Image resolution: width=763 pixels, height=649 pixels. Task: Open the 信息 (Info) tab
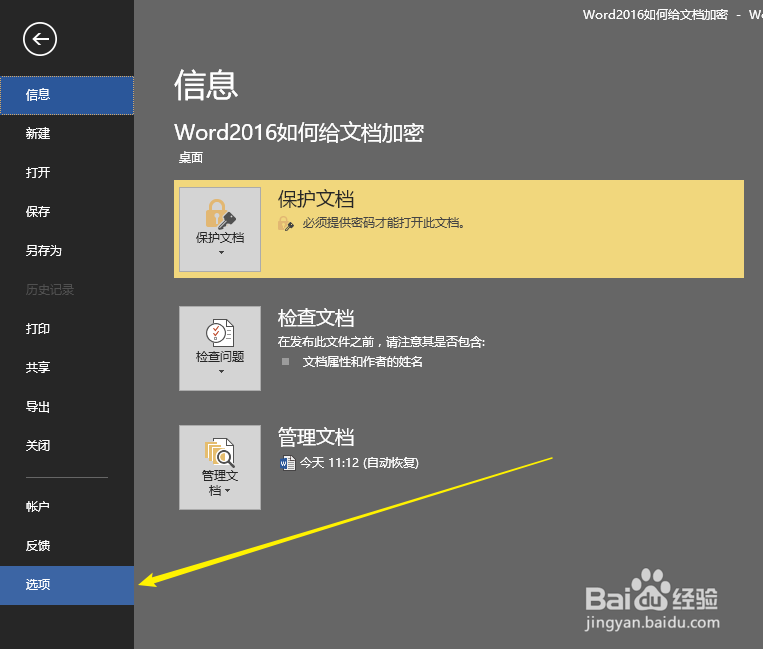(67, 95)
